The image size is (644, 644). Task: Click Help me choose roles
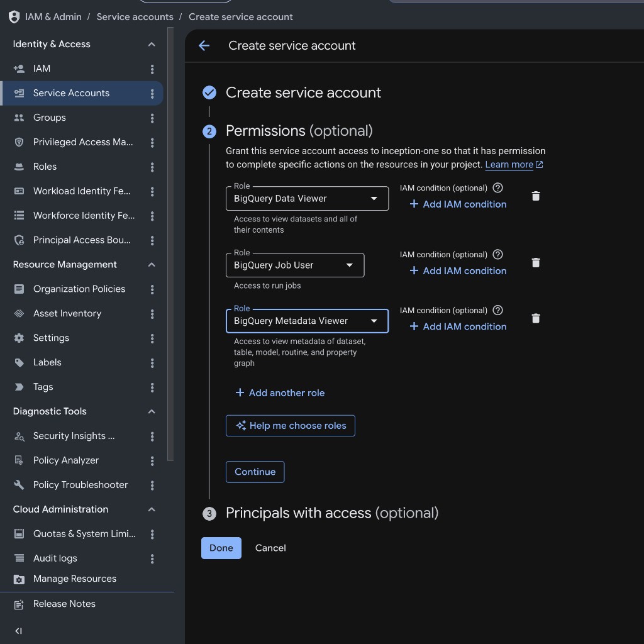point(290,426)
